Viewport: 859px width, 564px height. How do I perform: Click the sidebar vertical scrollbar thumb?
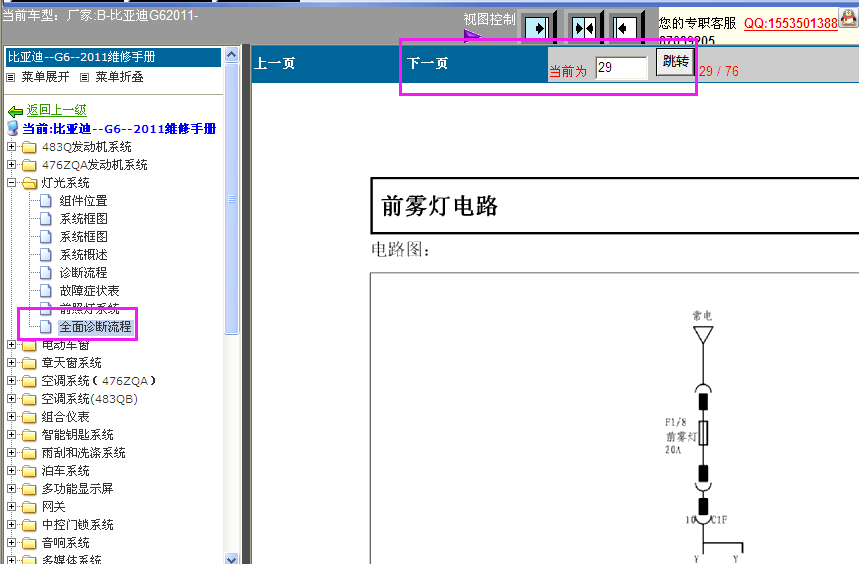click(x=232, y=199)
